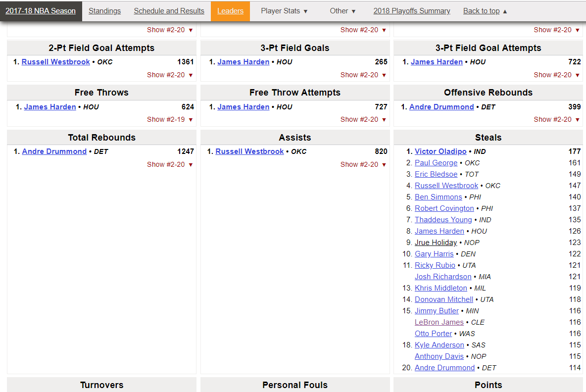Screen dimensions: 586x392
Task: Open Ben Simmons player link
Action: point(439,197)
